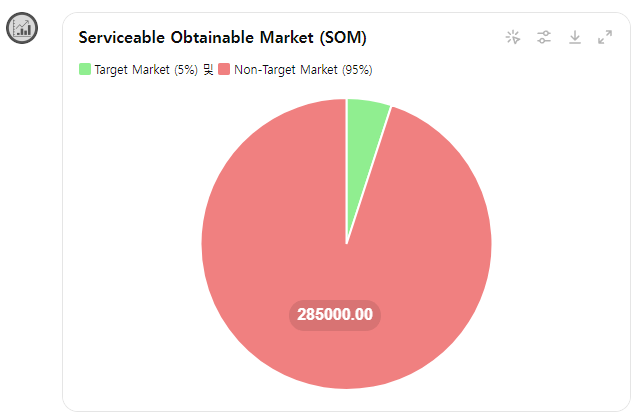Viewport: 643px width, 417px height.
Task: Click the 285000.00 data label
Action: [335, 315]
